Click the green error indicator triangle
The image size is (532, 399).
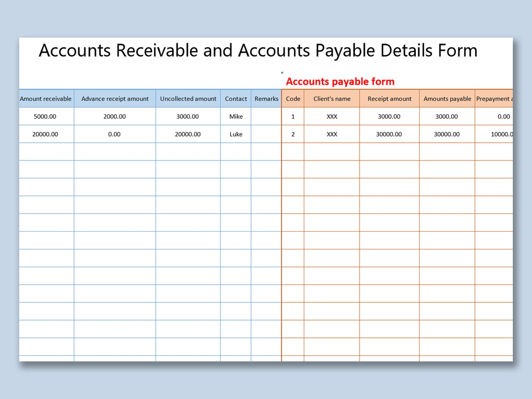pos(282,73)
